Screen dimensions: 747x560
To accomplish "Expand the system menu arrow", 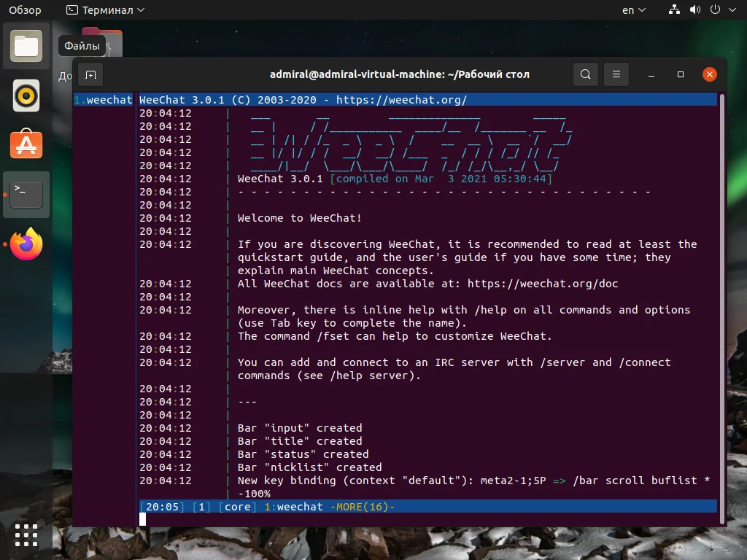I will tap(732, 9).
